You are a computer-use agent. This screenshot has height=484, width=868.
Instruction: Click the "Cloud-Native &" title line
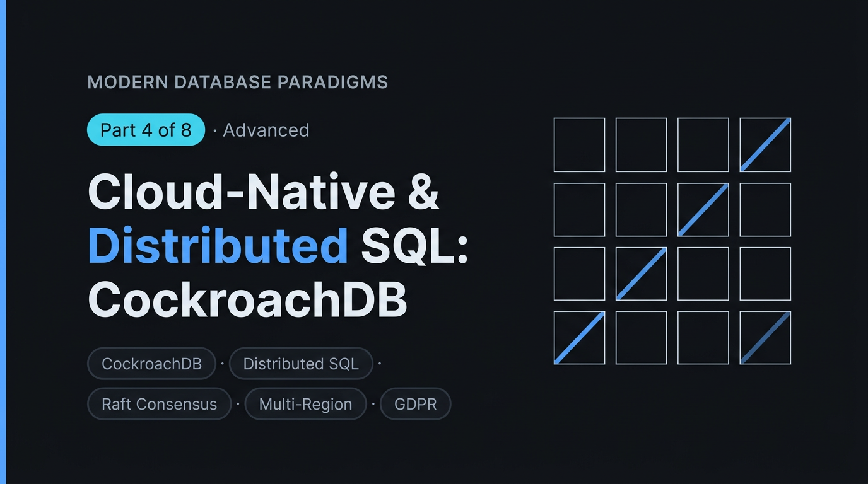pos(263,191)
